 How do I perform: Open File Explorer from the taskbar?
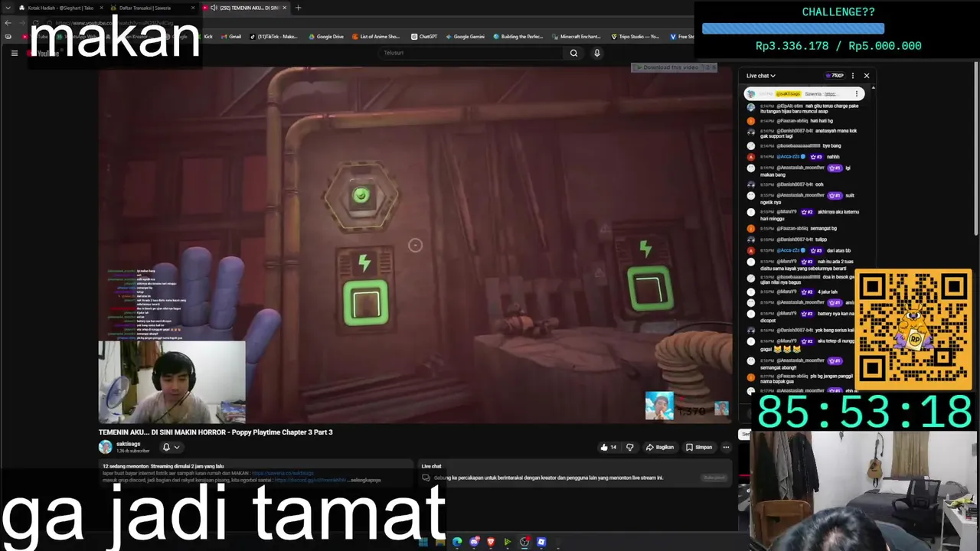click(439, 542)
